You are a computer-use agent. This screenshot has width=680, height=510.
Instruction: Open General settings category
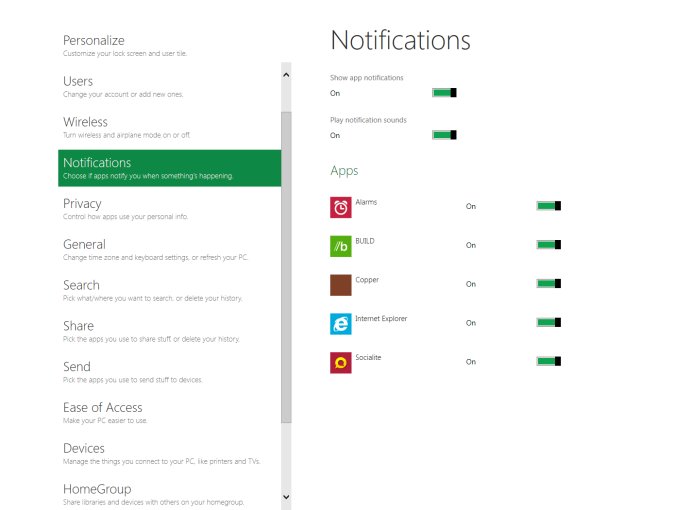point(170,249)
